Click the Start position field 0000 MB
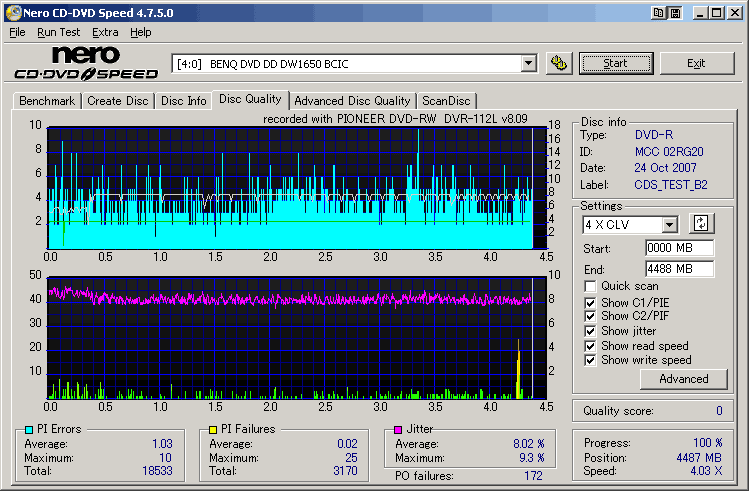 coord(679,248)
